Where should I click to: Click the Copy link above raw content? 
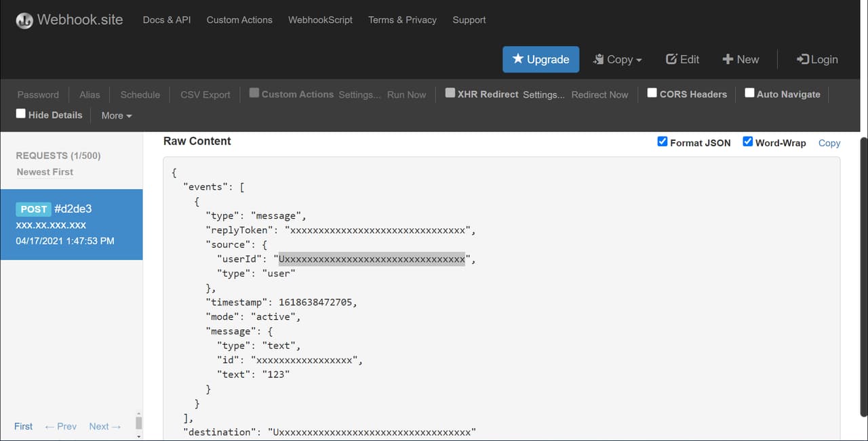coord(829,143)
